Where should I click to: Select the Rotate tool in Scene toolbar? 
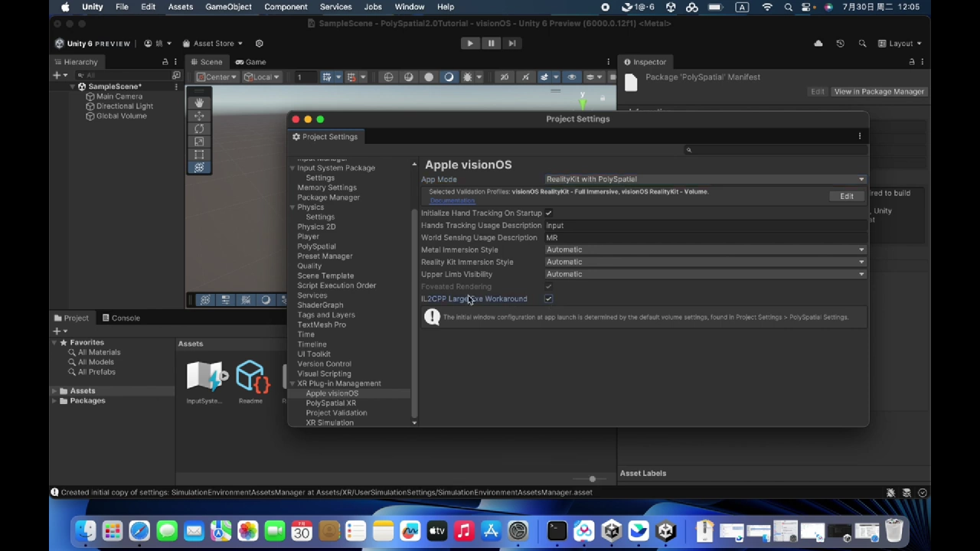199,129
